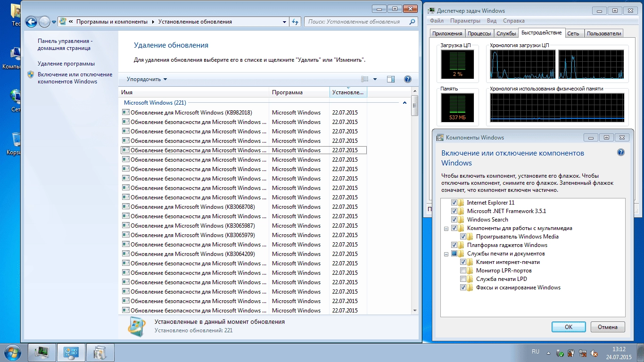The width and height of the screenshot is (644, 362).
Task: Open the address bar history dropdown
Action: click(284, 22)
